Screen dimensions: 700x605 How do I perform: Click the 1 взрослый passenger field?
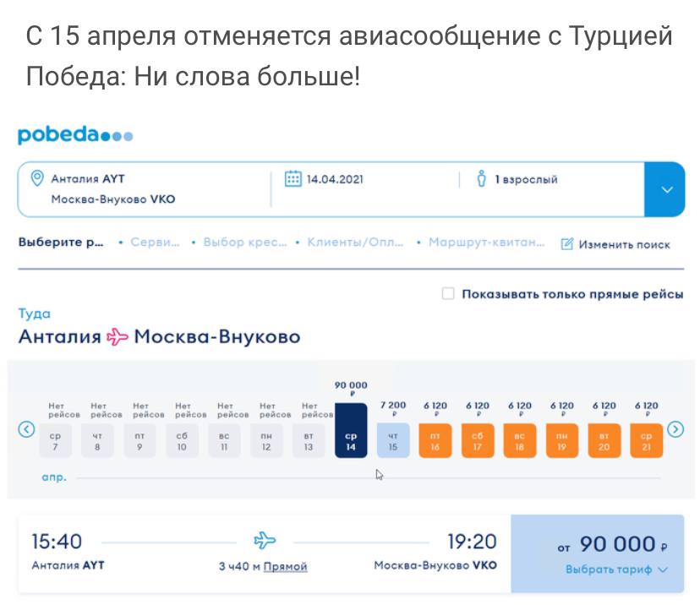coord(527,179)
